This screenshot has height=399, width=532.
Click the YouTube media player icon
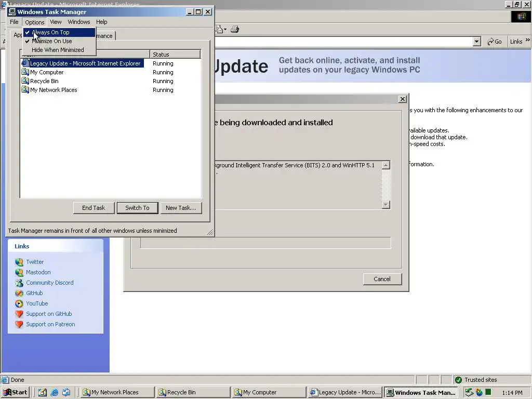pos(19,303)
